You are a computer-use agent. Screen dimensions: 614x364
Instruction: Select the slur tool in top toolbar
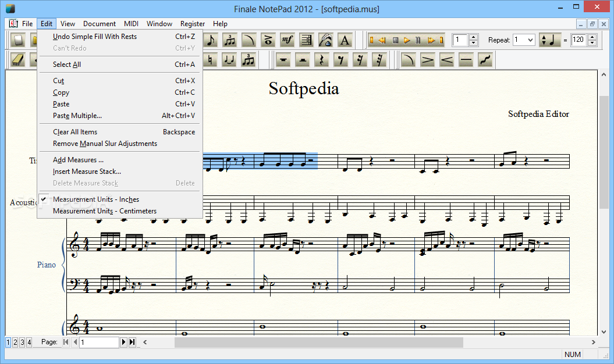tap(249, 40)
